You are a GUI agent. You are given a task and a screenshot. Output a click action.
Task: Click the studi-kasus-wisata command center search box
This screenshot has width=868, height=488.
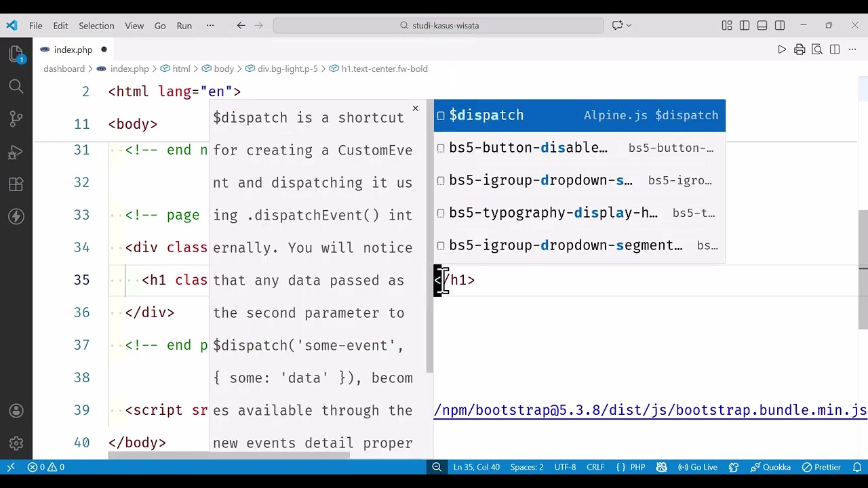tap(438, 25)
